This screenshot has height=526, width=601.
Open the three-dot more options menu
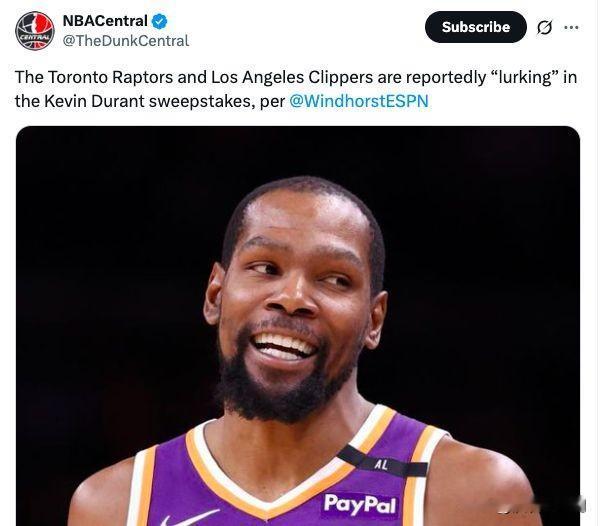[571, 27]
